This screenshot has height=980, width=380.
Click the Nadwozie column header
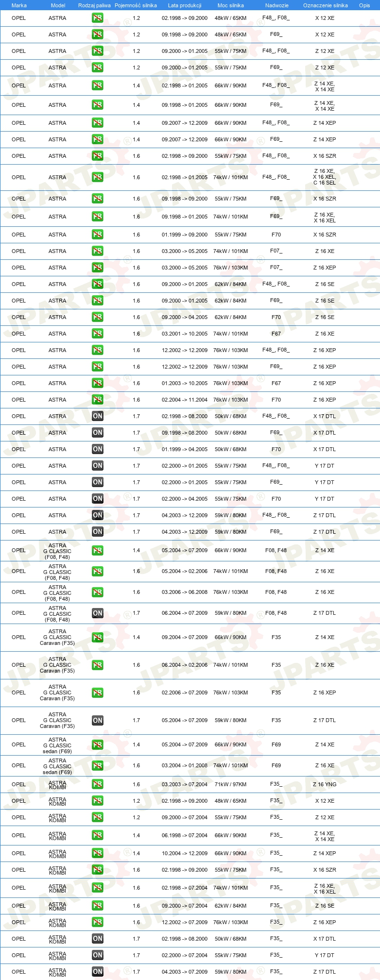(x=277, y=5)
